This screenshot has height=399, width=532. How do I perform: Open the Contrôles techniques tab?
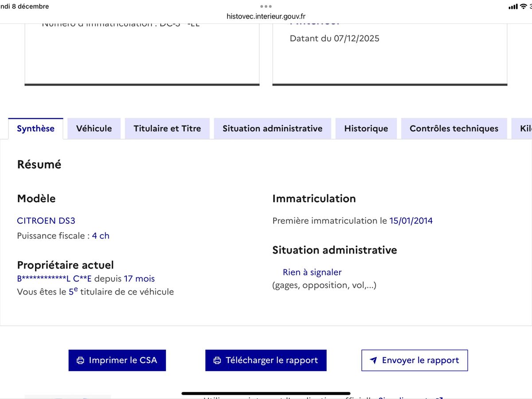click(454, 129)
